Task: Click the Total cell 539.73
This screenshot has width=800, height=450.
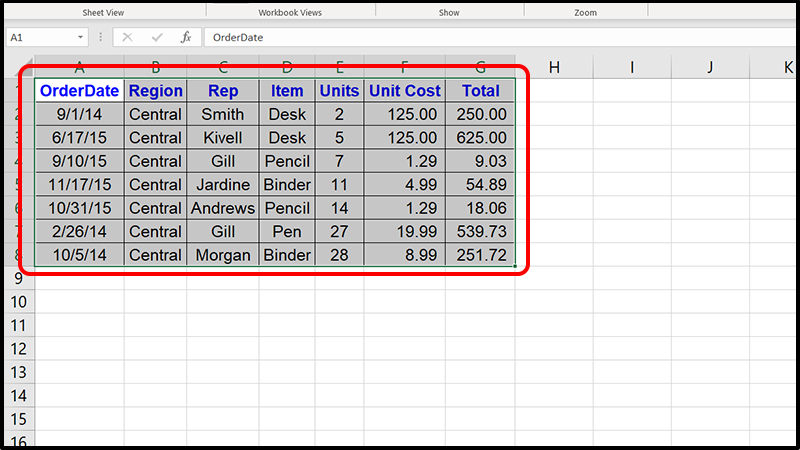Action: click(481, 231)
